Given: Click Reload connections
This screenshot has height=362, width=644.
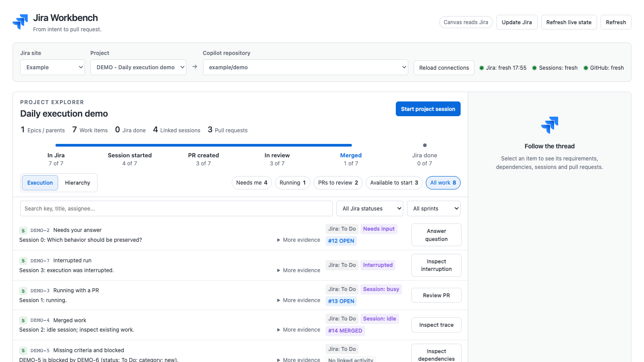Looking at the screenshot, I should click(444, 68).
